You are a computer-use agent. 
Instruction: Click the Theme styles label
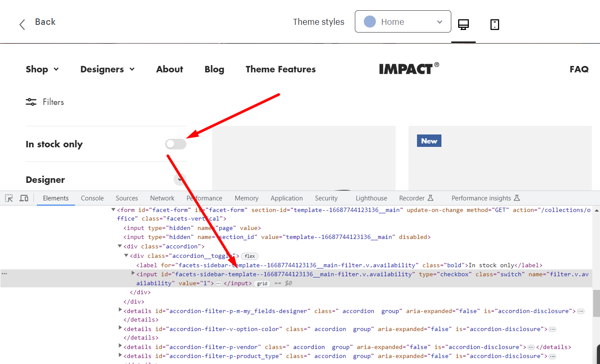[318, 22]
